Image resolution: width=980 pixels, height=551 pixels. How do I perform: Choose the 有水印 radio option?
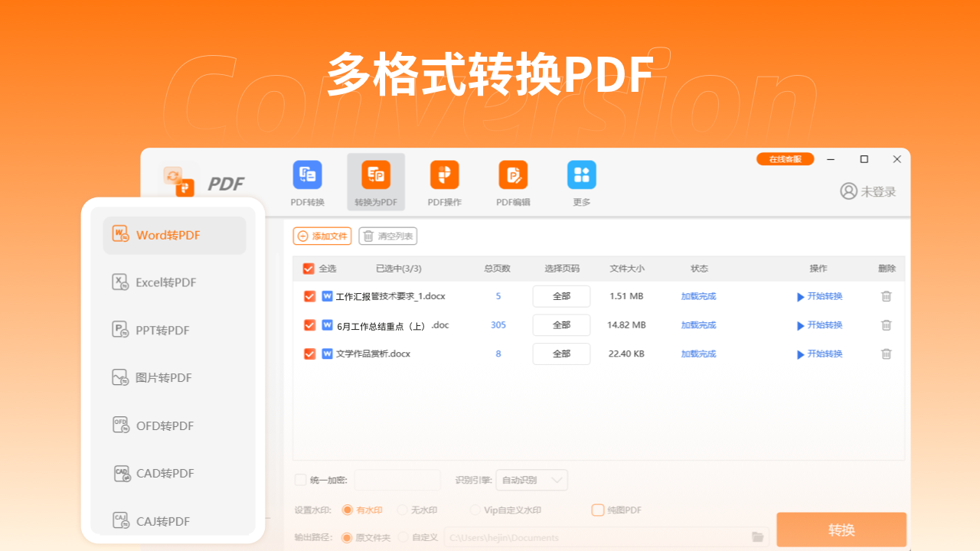[x=348, y=510]
